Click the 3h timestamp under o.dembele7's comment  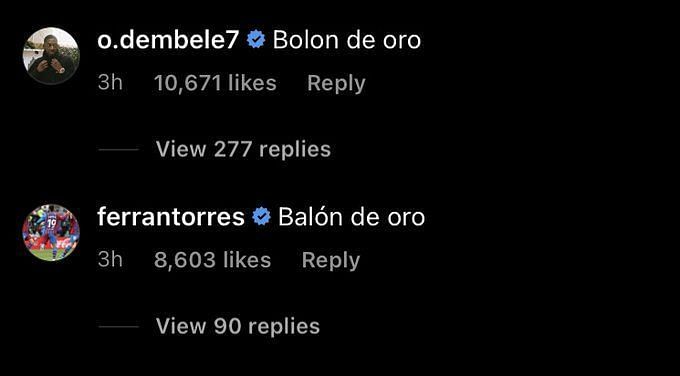[x=110, y=83]
